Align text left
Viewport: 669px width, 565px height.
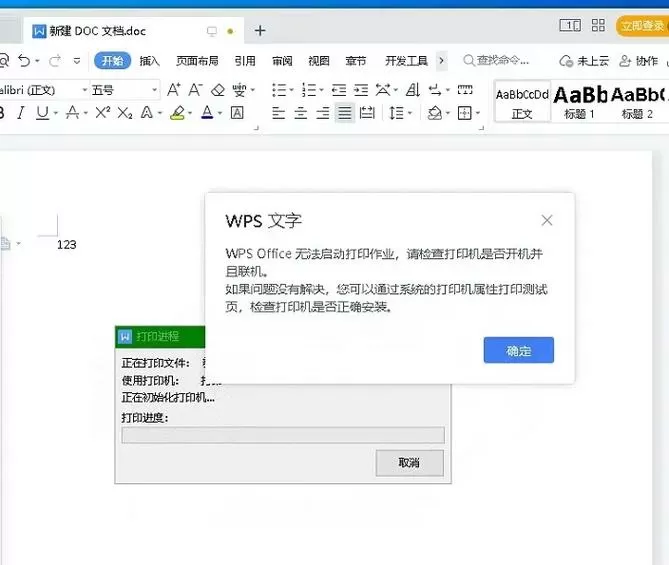click(279, 113)
